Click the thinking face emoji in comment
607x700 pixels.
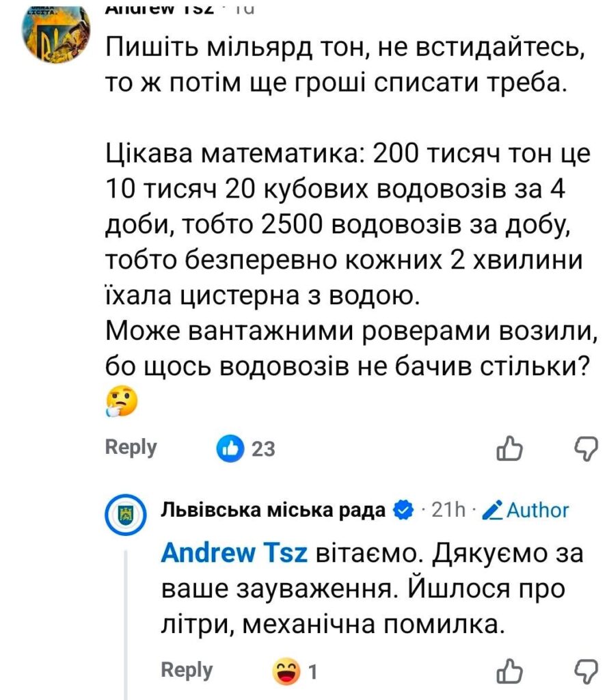click(x=122, y=403)
